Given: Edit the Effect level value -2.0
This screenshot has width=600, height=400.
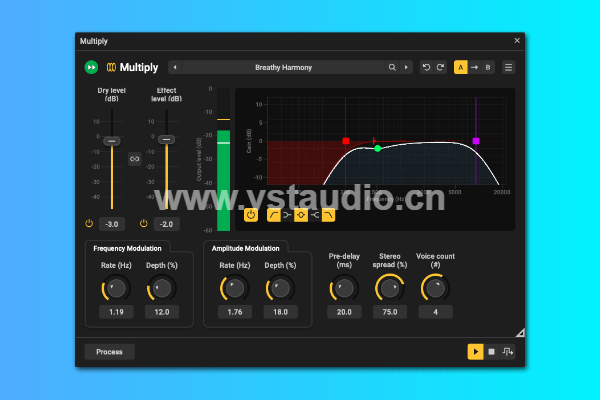Looking at the screenshot, I should click(x=166, y=224).
